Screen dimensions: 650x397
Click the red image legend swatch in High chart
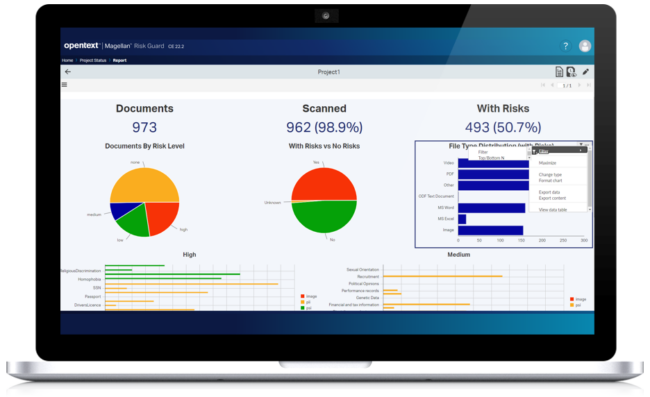pos(303,296)
